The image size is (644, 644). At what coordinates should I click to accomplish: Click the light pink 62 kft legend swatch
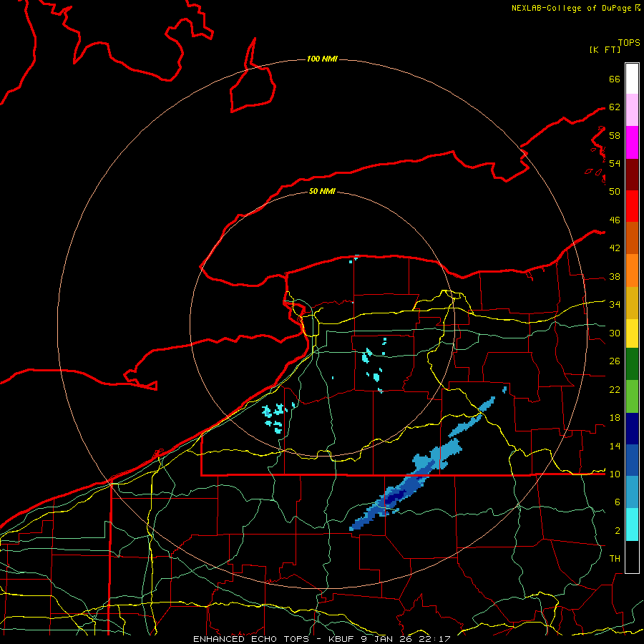(x=632, y=109)
